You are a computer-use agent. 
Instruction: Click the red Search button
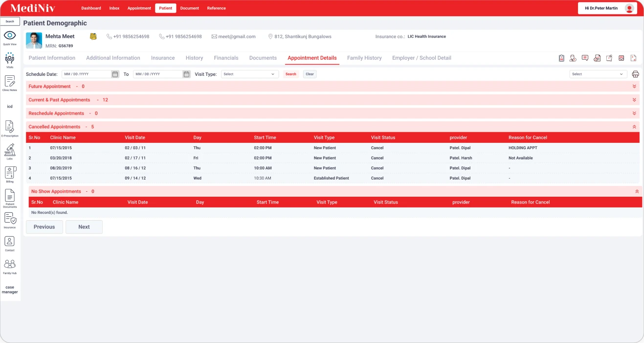(291, 74)
